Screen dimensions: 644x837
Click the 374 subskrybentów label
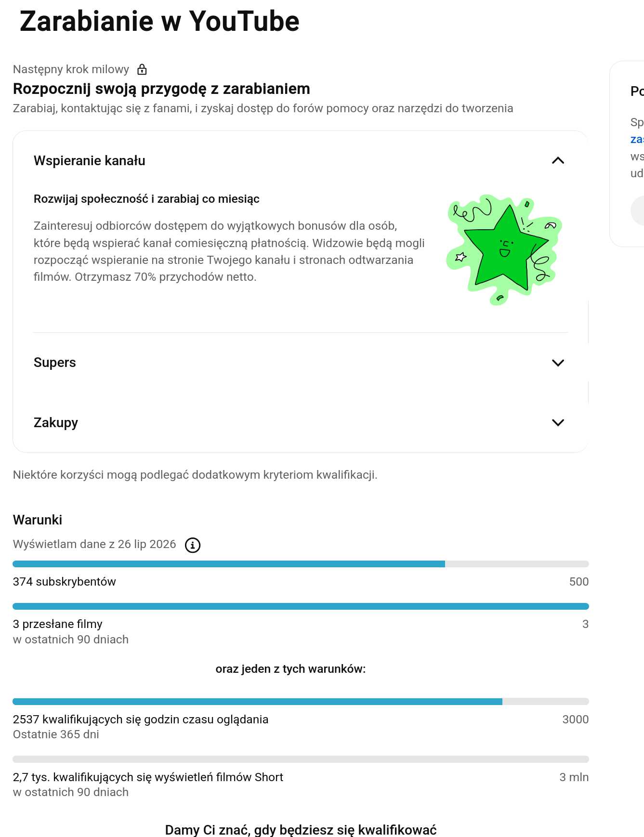pos(65,582)
